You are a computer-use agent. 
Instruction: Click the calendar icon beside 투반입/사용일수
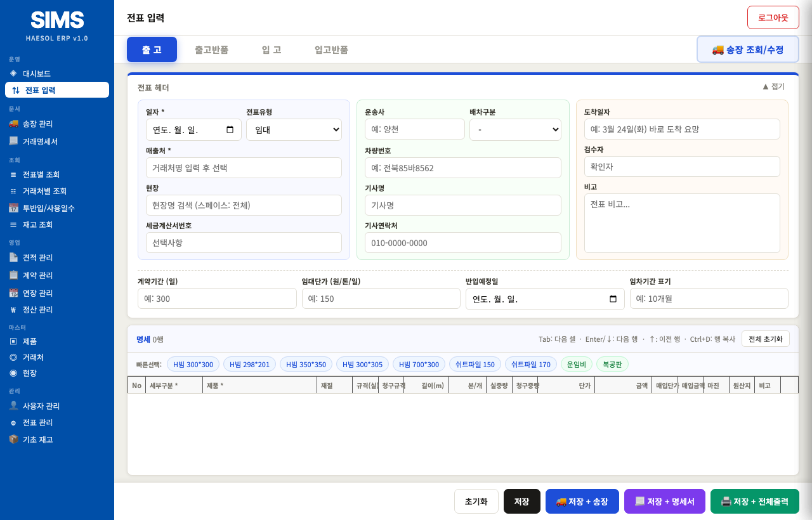tap(13, 208)
